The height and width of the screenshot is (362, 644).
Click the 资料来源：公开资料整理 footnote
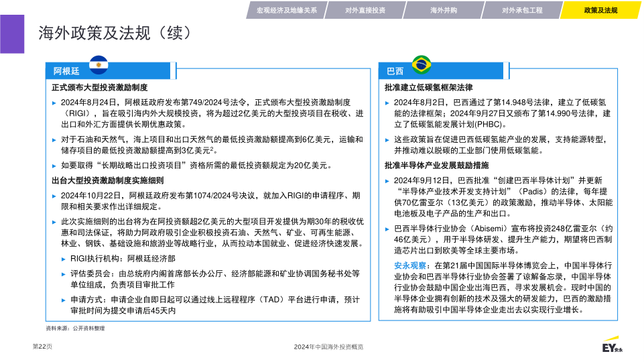coord(75,328)
